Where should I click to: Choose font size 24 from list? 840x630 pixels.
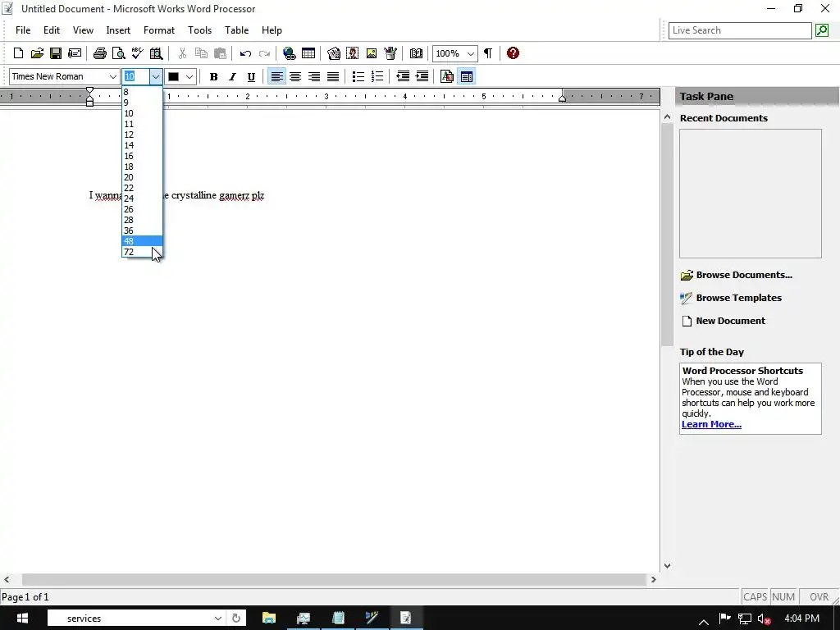142,199
